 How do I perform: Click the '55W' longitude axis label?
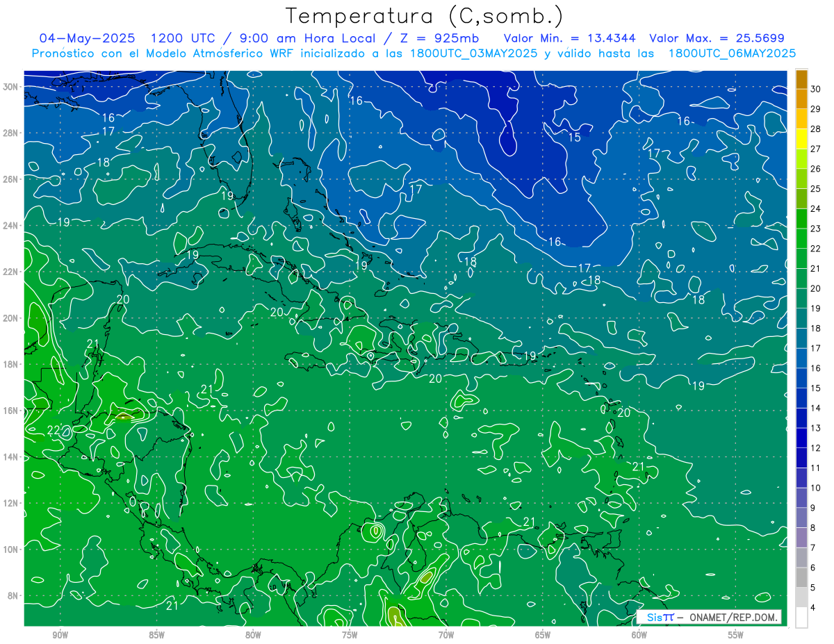736,635
